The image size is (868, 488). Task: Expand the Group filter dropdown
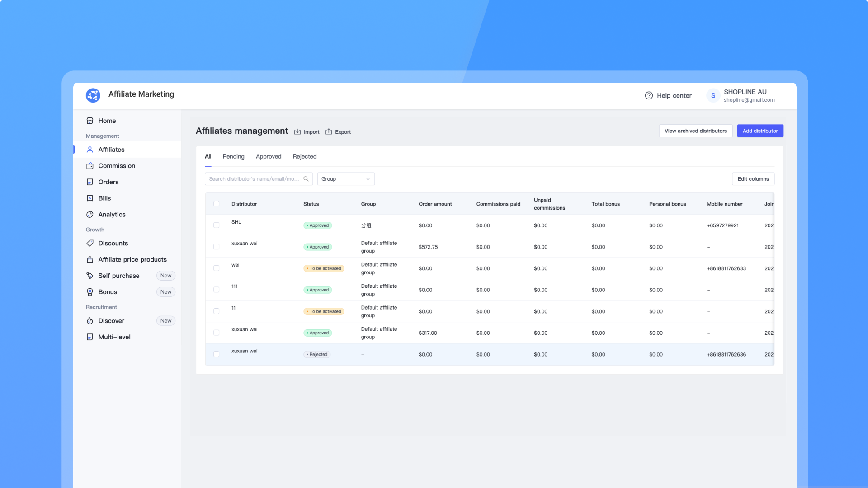(x=346, y=179)
